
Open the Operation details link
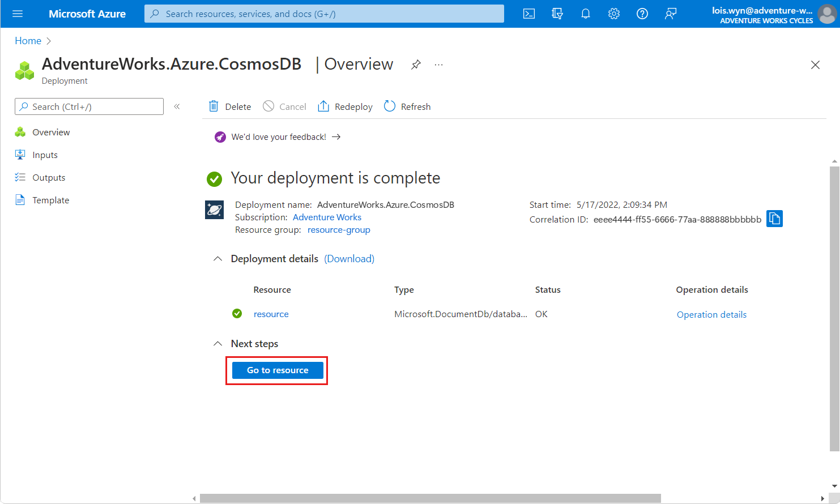(711, 314)
